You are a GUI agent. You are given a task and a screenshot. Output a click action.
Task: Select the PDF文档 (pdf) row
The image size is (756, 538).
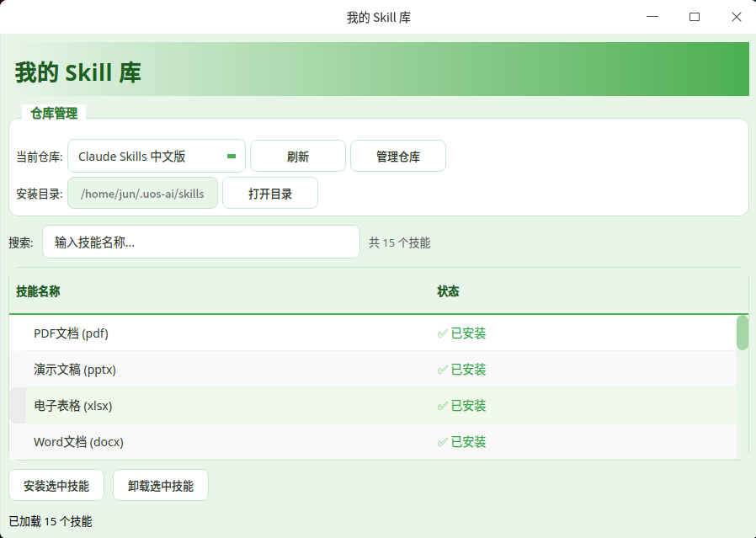(x=373, y=333)
